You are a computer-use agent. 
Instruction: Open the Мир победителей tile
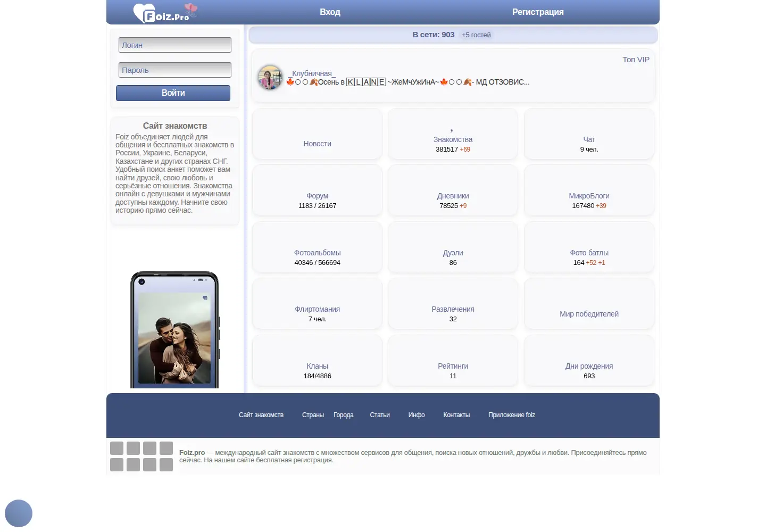point(589,304)
